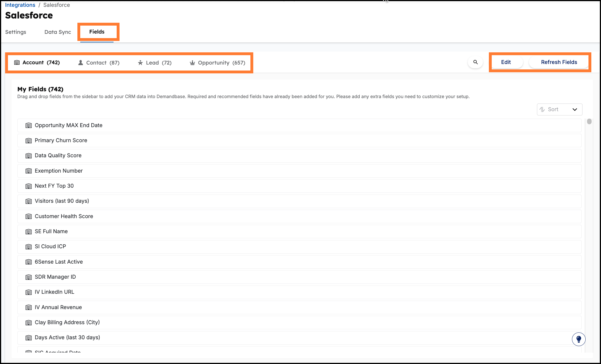Click the person icon on the Contact tab
The width and height of the screenshot is (601, 364).
click(x=81, y=63)
